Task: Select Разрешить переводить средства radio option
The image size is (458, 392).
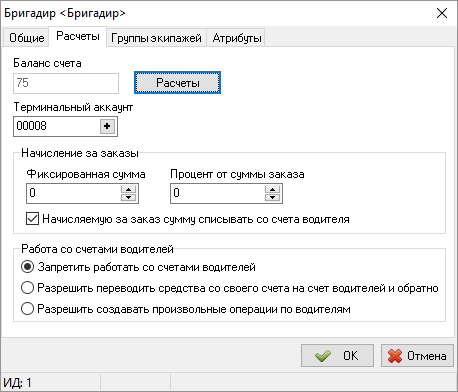Action: pyautogui.click(x=27, y=288)
